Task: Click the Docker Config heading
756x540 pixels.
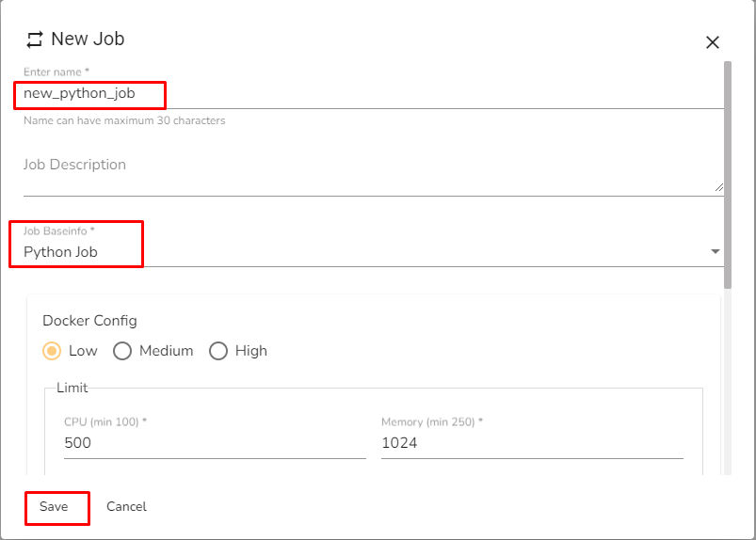Action: coord(89,321)
